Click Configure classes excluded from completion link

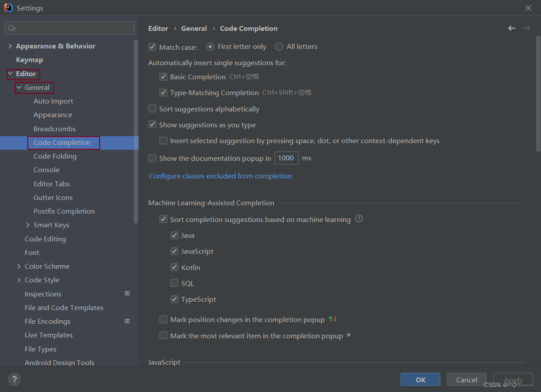[x=220, y=176]
